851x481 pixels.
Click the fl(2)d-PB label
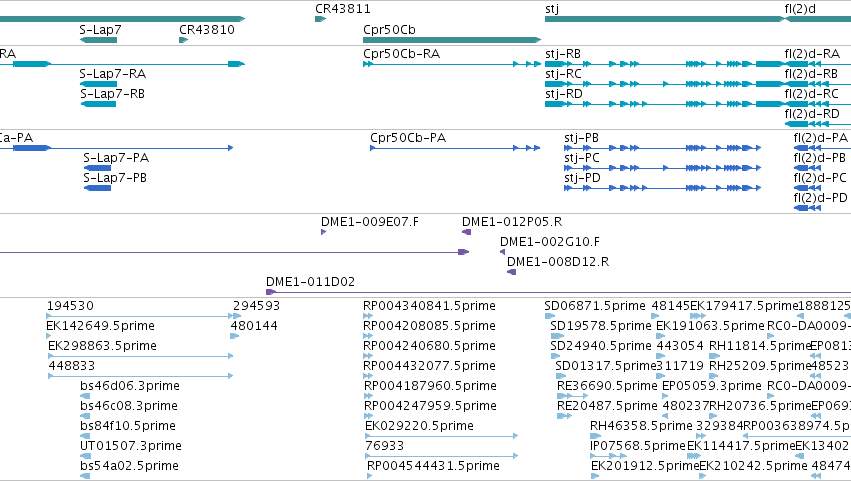[820, 157]
